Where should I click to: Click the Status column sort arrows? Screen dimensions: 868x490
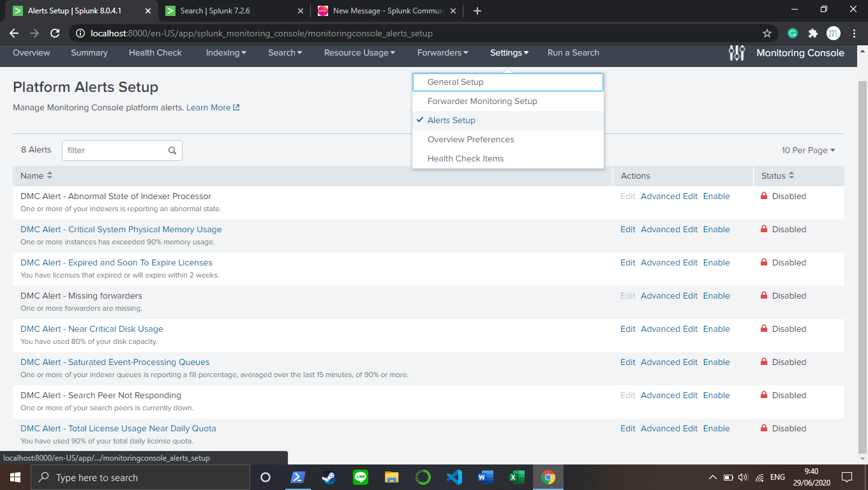click(x=791, y=175)
